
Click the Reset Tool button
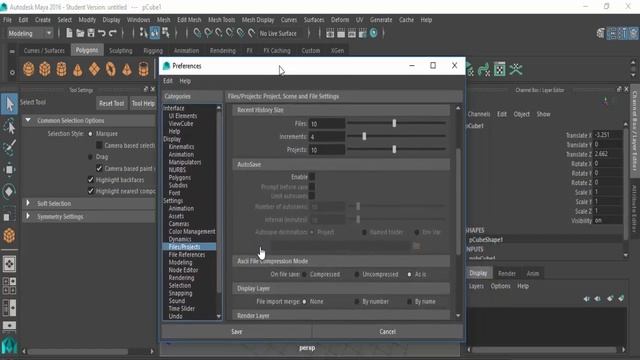pyautogui.click(x=111, y=103)
